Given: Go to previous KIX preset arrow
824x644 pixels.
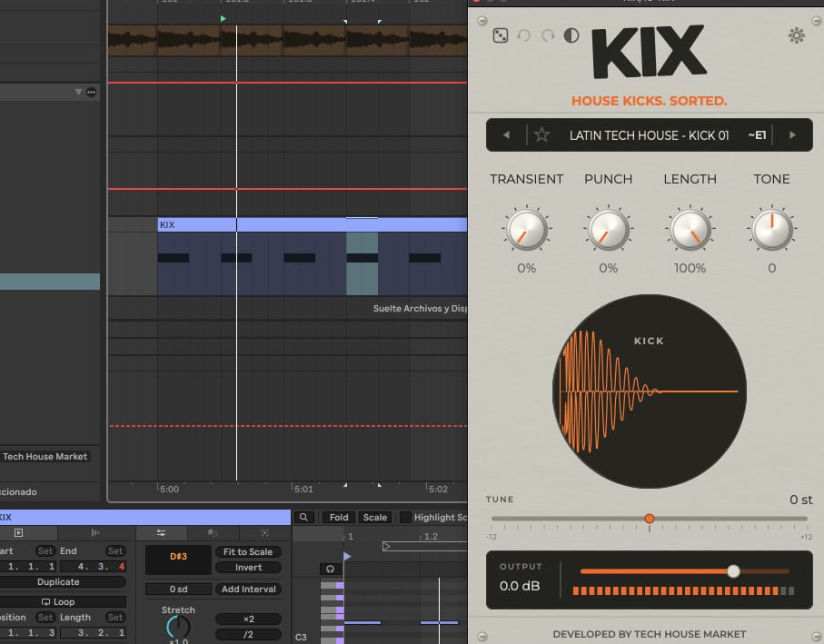Looking at the screenshot, I should (x=506, y=135).
